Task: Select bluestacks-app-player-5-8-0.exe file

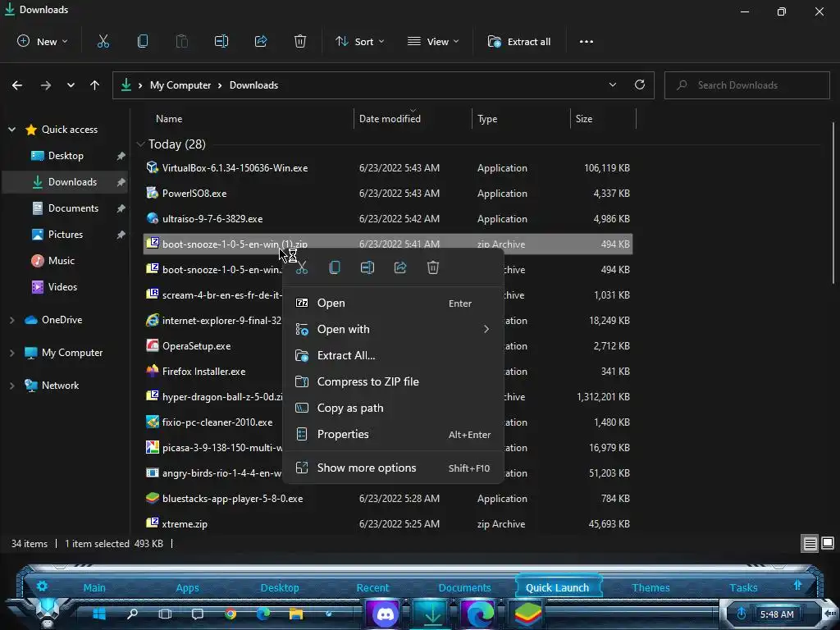Action: 388,498
